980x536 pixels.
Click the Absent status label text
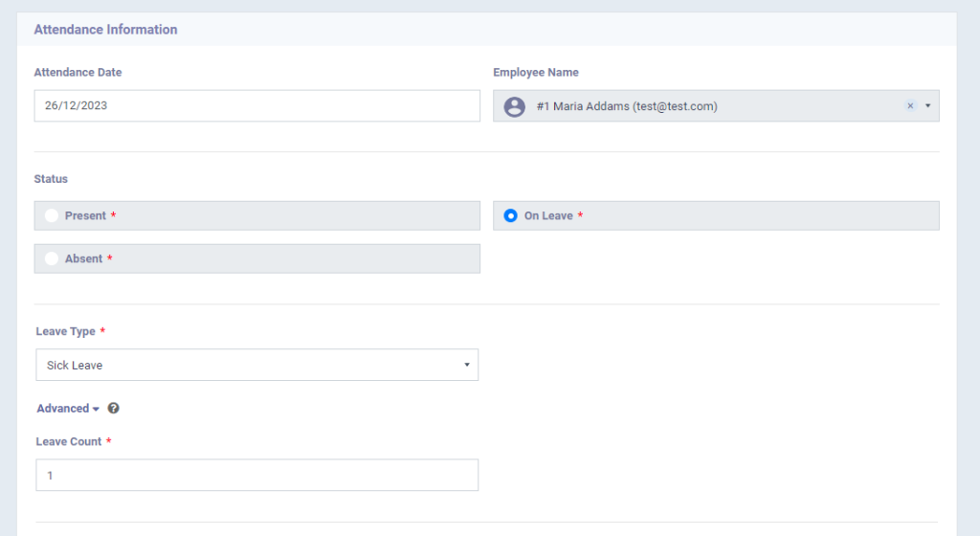point(83,259)
